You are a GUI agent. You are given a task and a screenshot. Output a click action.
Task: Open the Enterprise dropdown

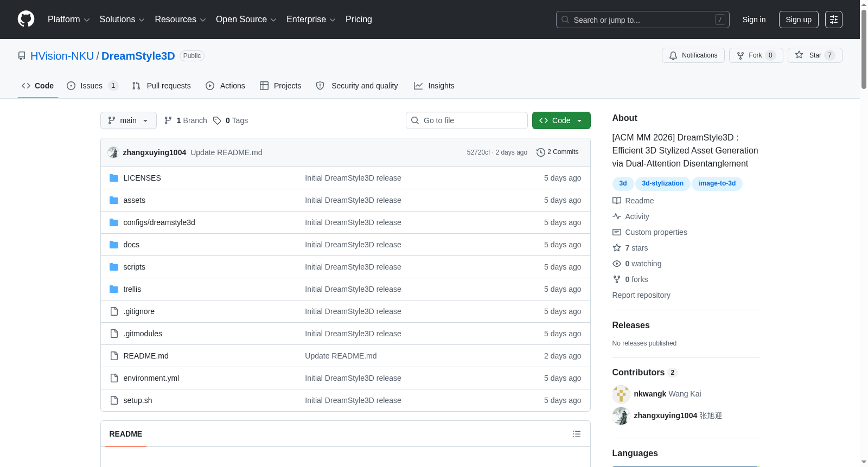311,20
